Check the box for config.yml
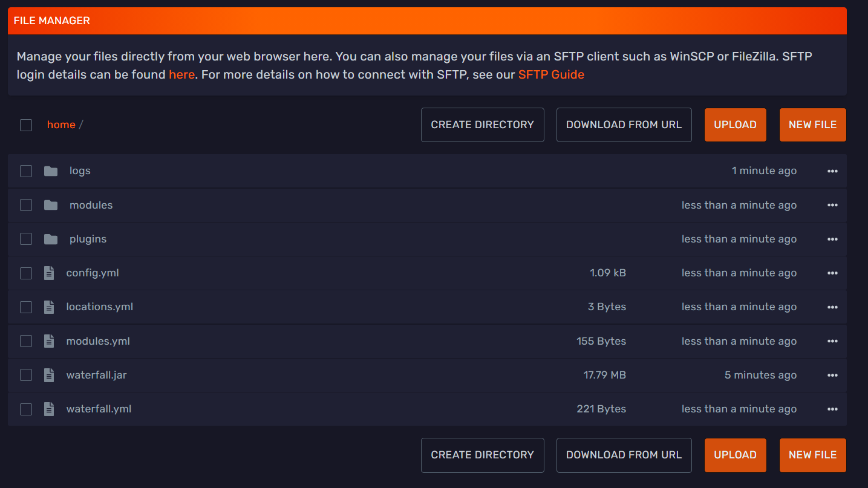 (26, 273)
